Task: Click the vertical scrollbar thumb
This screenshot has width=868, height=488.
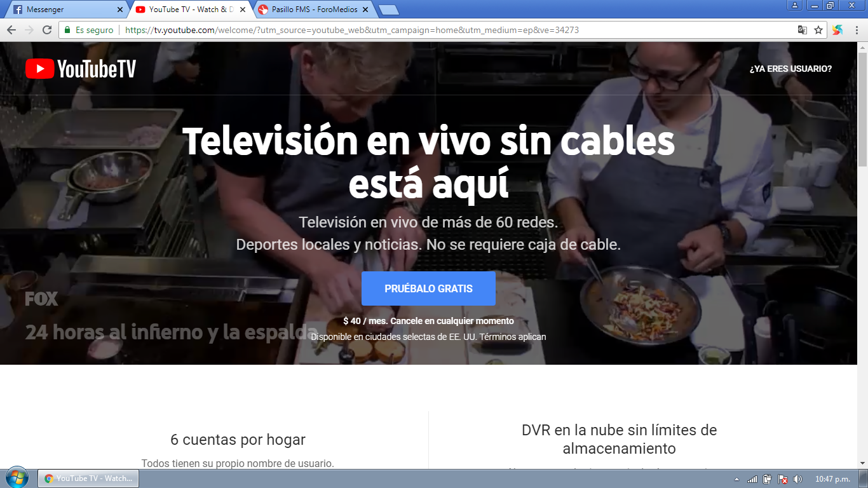Action: tap(862, 108)
